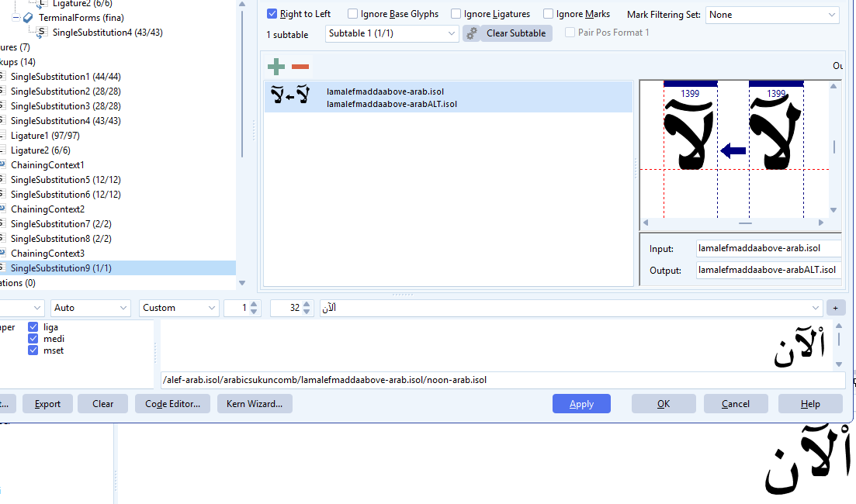The width and height of the screenshot is (856, 504).
Task: Expand the Custom dropdown in preview bar
Action: point(179,308)
